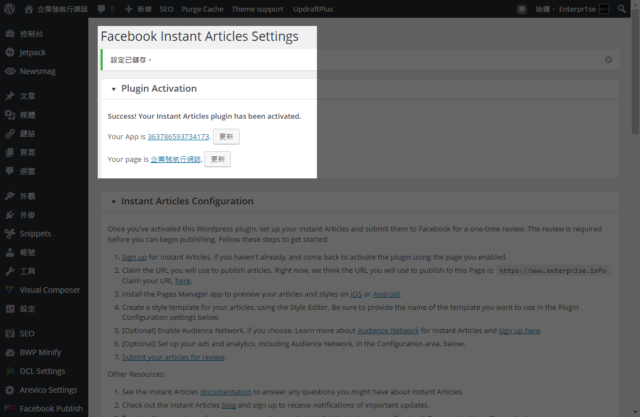Click the plus add-new icon in admin bar

pyautogui.click(x=129, y=9)
